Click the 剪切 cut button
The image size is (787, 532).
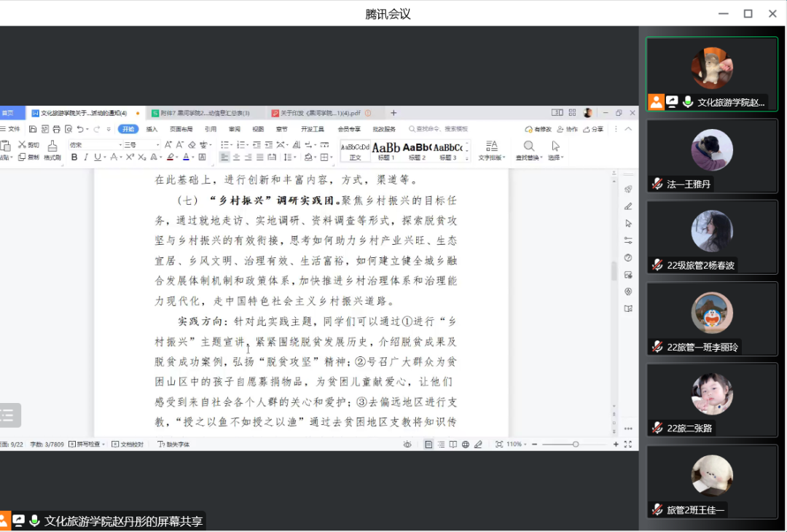pyautogui.click(x=28, y=144)
